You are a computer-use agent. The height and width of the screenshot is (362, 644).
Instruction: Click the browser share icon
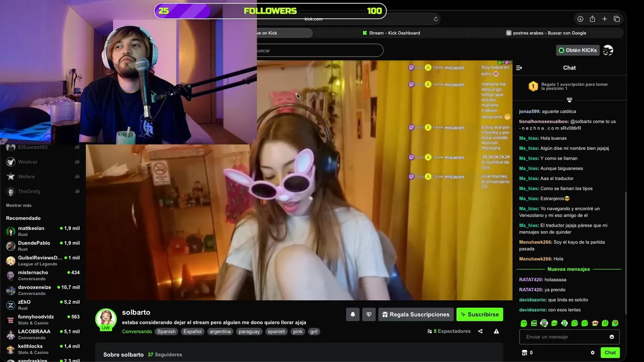click(x=592, y=19)
